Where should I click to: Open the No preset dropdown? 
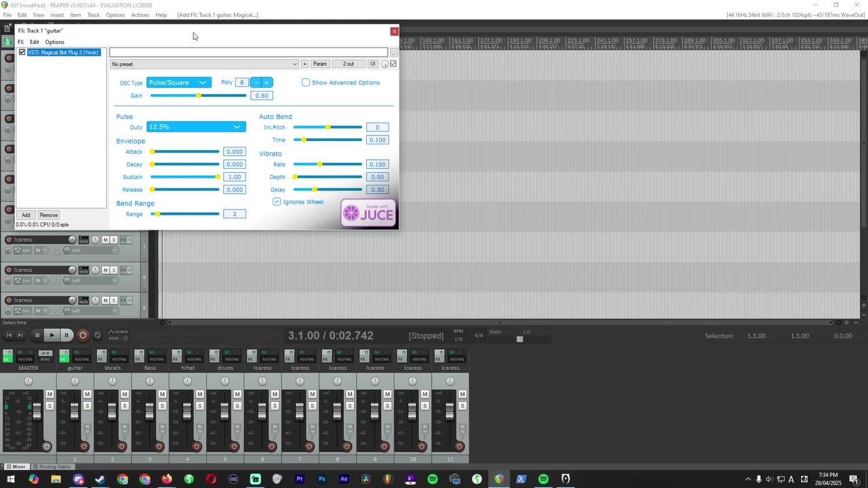204,64
